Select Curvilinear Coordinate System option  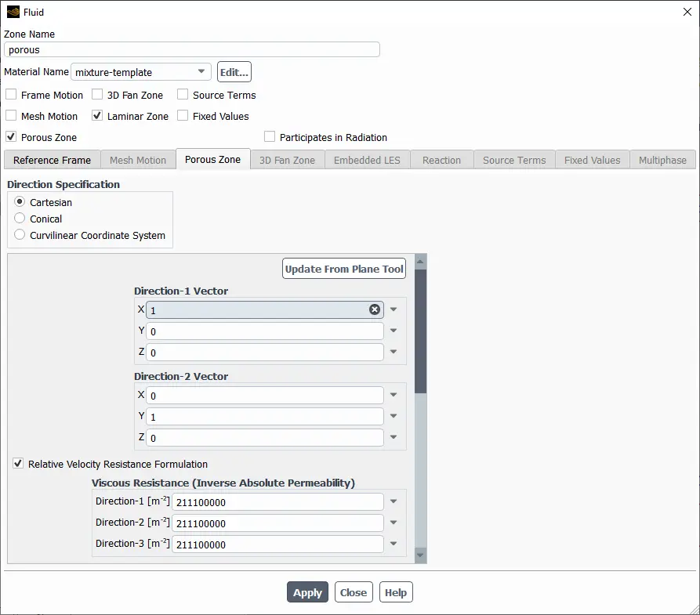pyautogui.click(x=20, y=235)
